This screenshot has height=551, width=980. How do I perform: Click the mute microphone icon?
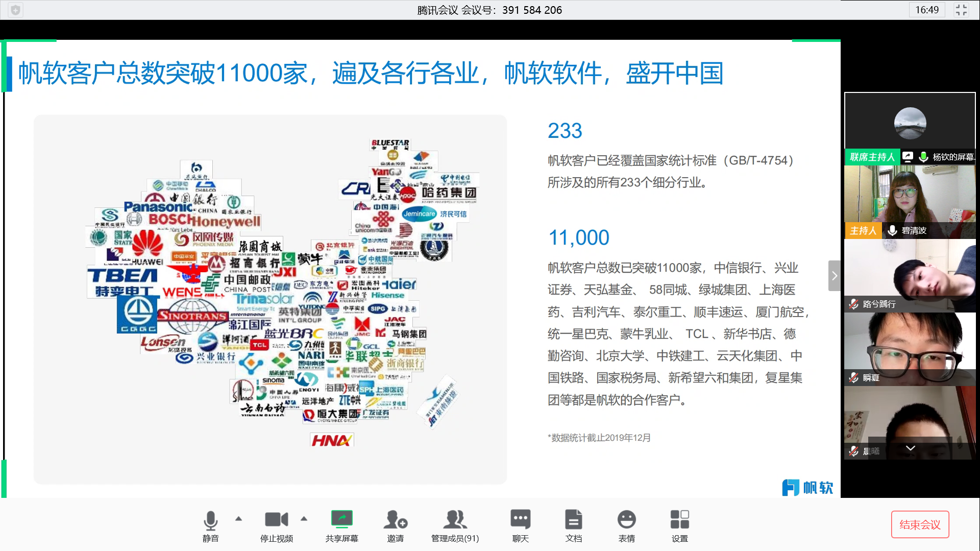[x=210, y=521]
